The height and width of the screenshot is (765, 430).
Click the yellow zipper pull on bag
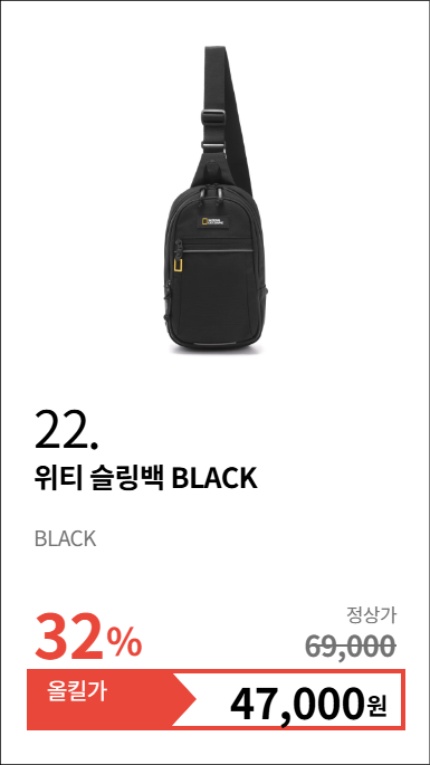point(179,266)
